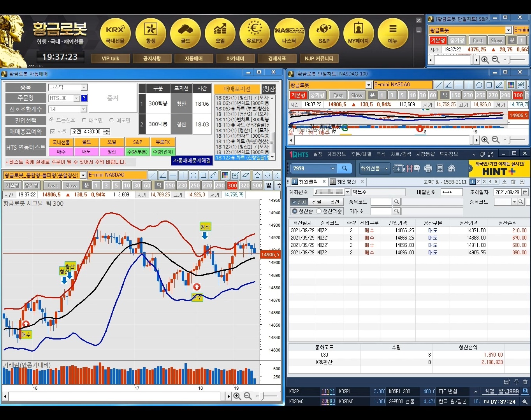This screenshot has height=420, width=531.
Task: Select diagonal line tool in main chart toolbar
Action: [153, 175]
